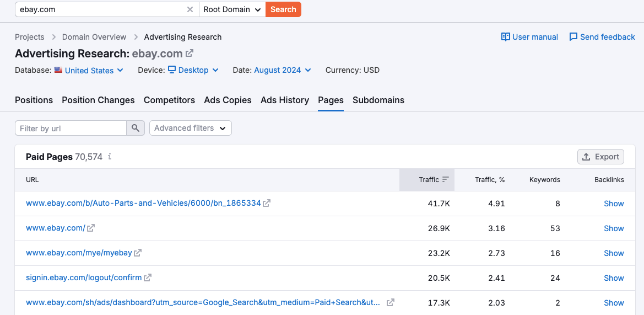Click the orange Search button
644x315 pixels.
pos(283,9)
